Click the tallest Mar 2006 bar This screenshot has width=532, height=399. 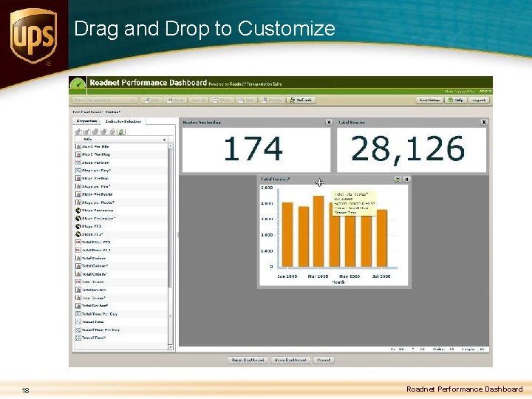(318, 231)
